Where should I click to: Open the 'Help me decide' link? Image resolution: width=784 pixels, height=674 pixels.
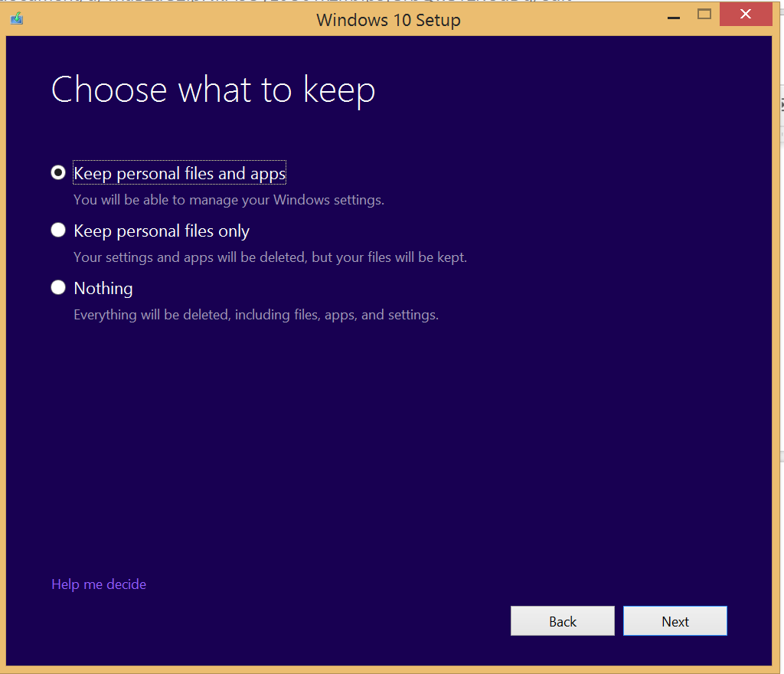pos(99,584)
